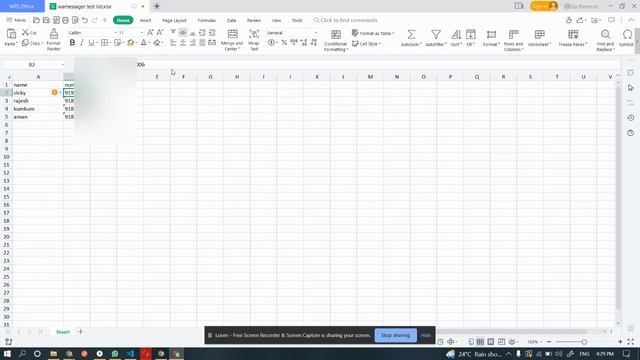Click the Fill icon
The width and height of the screenshot is (640, 360).
click(x=471, y=34)
